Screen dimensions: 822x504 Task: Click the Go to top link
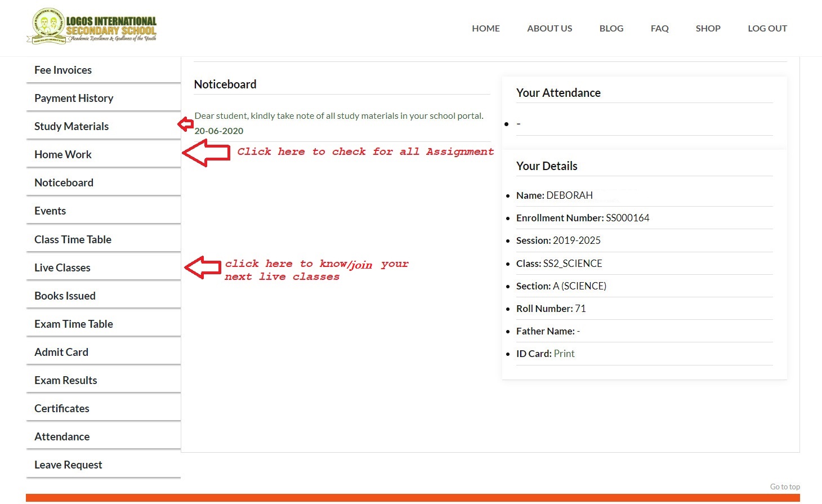coord(785,487)
